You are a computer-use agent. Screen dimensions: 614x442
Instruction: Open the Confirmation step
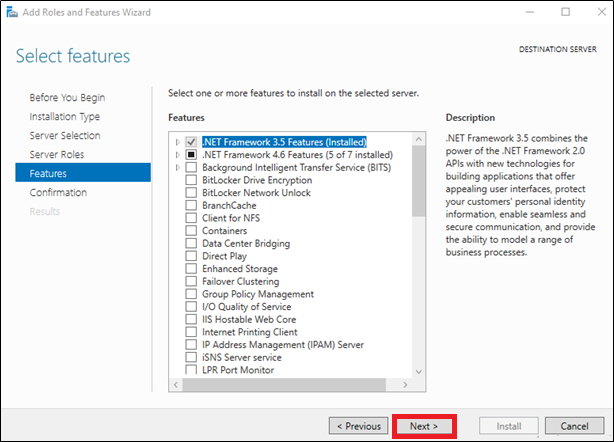(58, 193)
